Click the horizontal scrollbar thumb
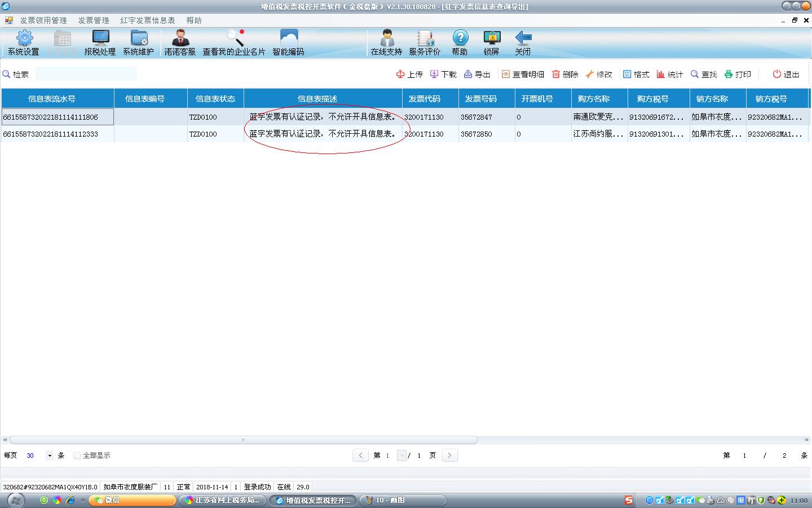The width and height of the screenshot is (812, 508). [244, 440]
